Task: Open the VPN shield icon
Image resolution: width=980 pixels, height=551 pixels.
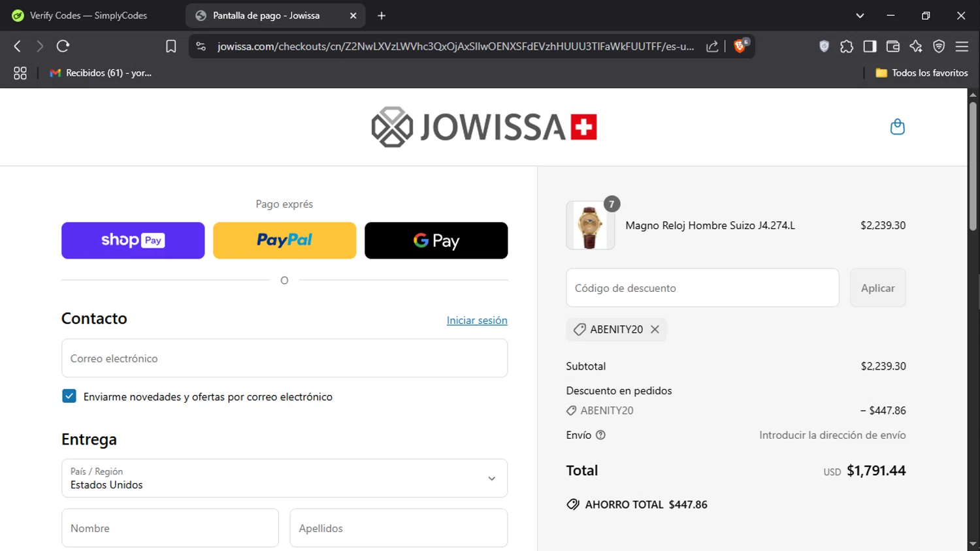Action: (939, 46)
